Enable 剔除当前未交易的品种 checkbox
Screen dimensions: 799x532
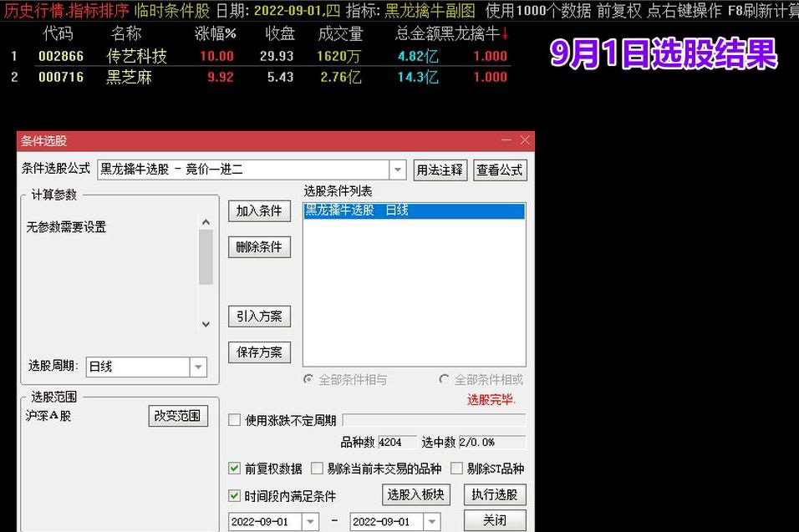(317, 469)
